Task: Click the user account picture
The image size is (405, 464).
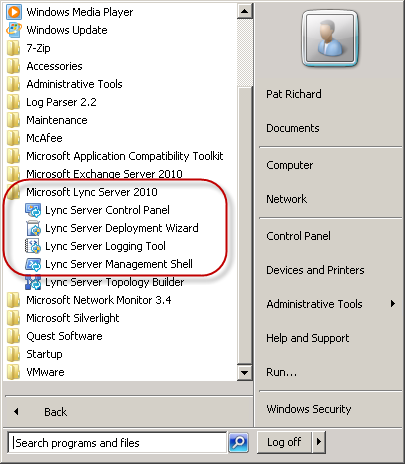Action: click(330, 38)
